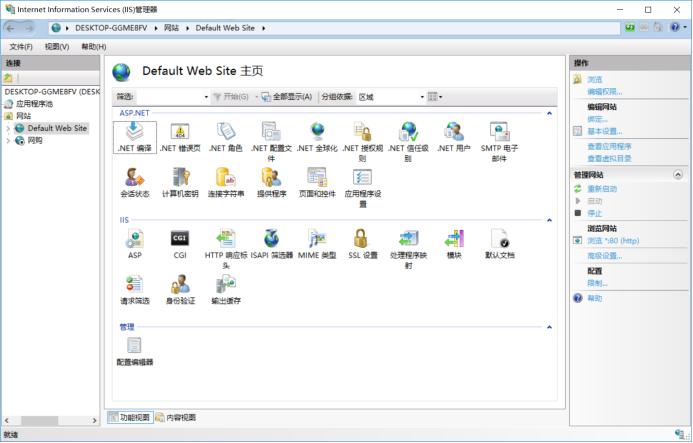
Task: Open the .NET 全球化 globe icon
Action: [x=317, y=131]
